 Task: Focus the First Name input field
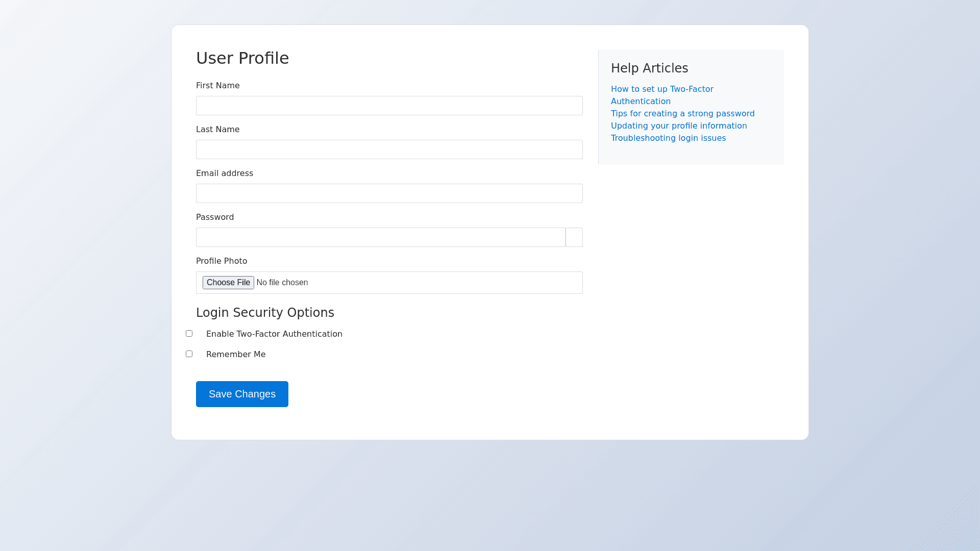pyautogui.click(x=389, y=106)
